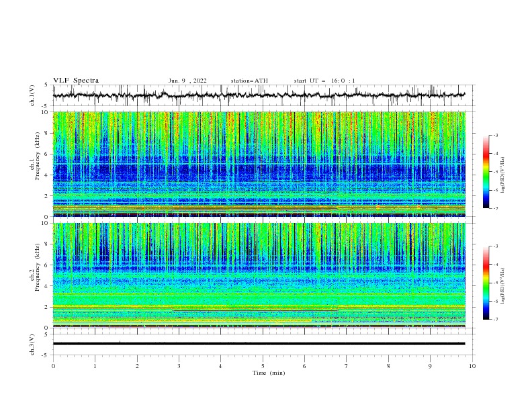Click the "VLF Spectra" title text
Viewport: 532px width, 411px height.
coord(76,81)
